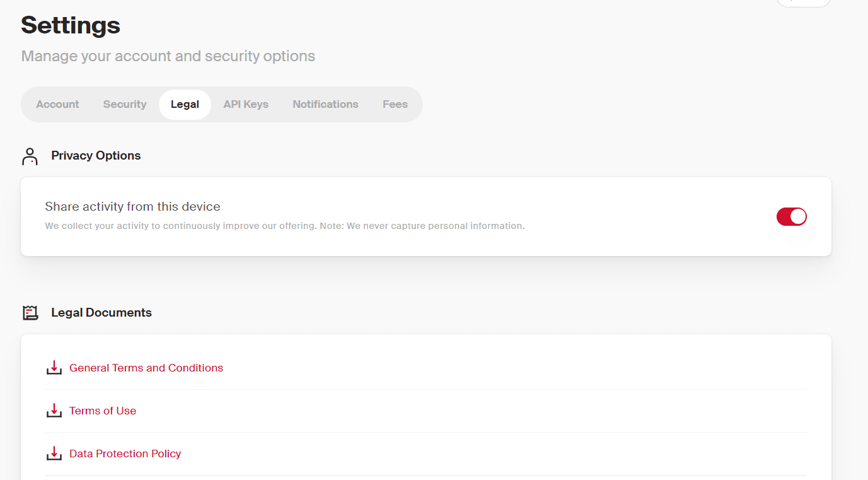Click the Settings page heading
Image resolution: width=868 pixels, height=480 pixels.
(71, 25)
